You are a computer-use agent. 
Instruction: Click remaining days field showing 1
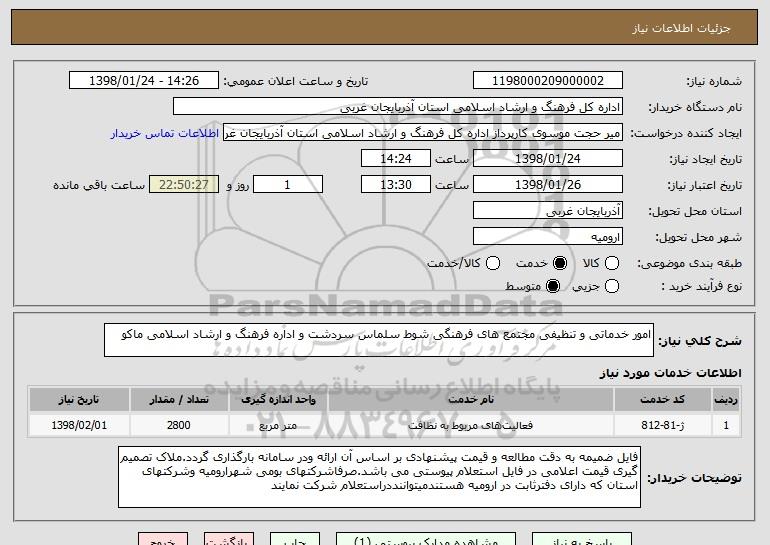(288, 185)
